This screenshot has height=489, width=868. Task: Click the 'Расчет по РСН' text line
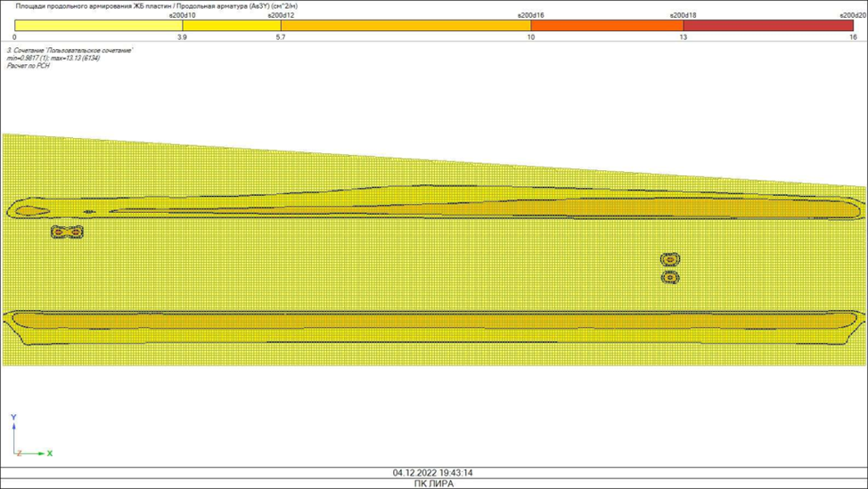(x=29, y=66)
